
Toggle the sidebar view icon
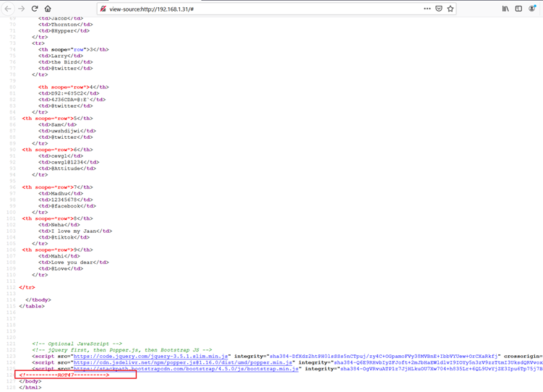[x=518, y=9]
